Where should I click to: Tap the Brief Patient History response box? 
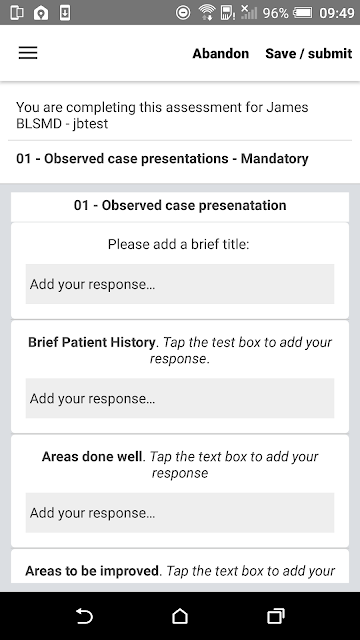(180, 398)
